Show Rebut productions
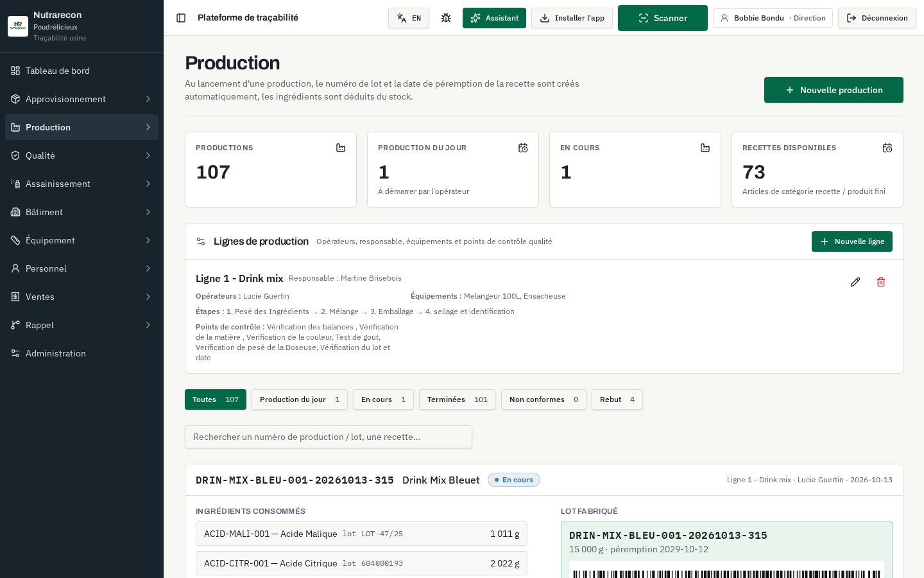The height and width of the screenshot is (578, 924). pyautogui.click(x=617, y=399)
